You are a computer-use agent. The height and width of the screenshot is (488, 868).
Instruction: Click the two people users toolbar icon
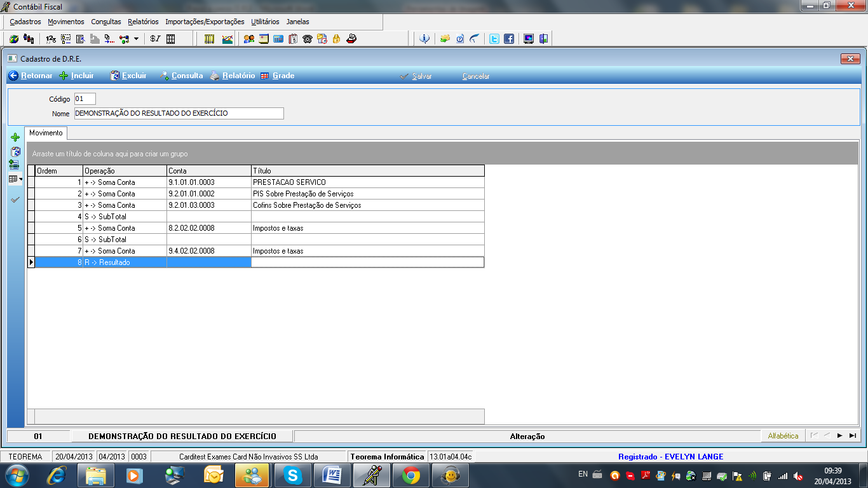click(x=249, y=39)
